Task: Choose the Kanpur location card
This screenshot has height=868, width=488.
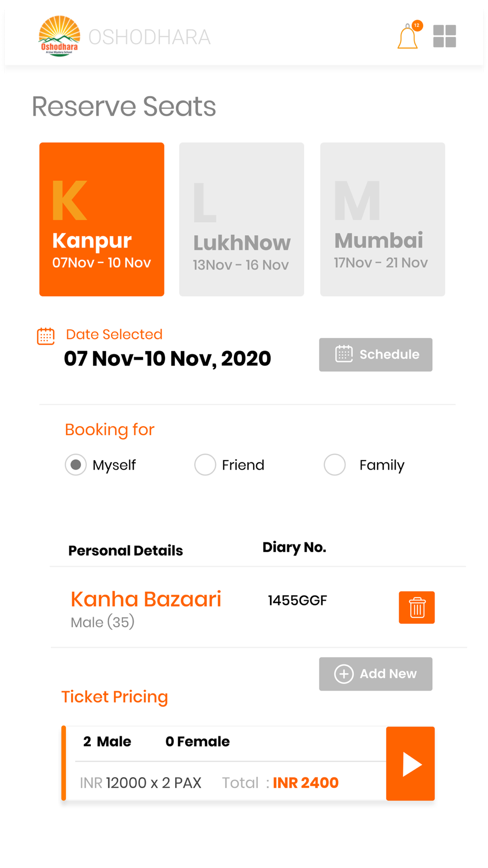Action: click(102, 219)
